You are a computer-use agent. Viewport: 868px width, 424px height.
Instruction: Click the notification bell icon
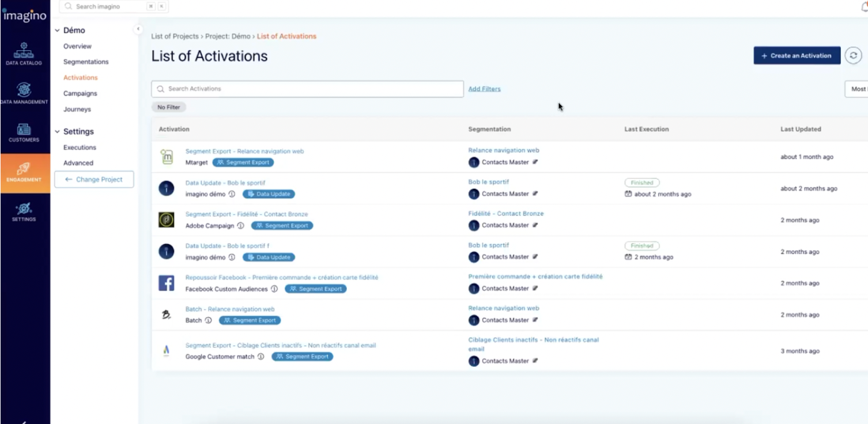[865, 6]
